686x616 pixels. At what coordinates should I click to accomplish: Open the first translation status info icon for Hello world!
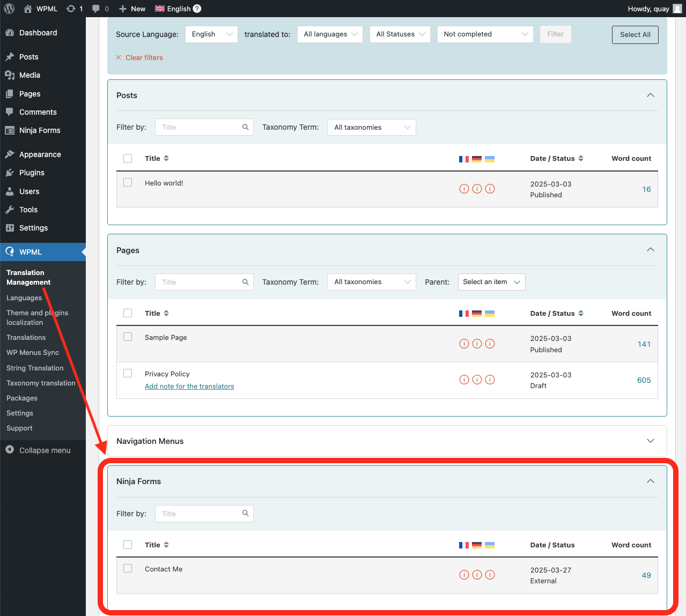(x=464, y=189)
